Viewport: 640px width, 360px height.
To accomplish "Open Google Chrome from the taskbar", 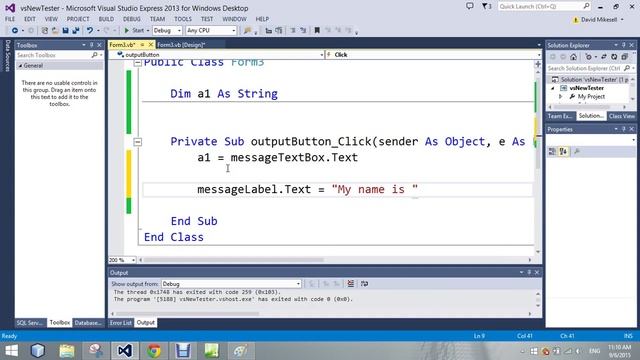I will click(x=154, y=351).
